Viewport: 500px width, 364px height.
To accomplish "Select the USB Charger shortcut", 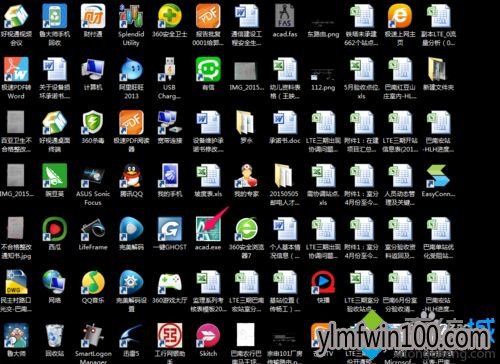I will coord(170,78).
